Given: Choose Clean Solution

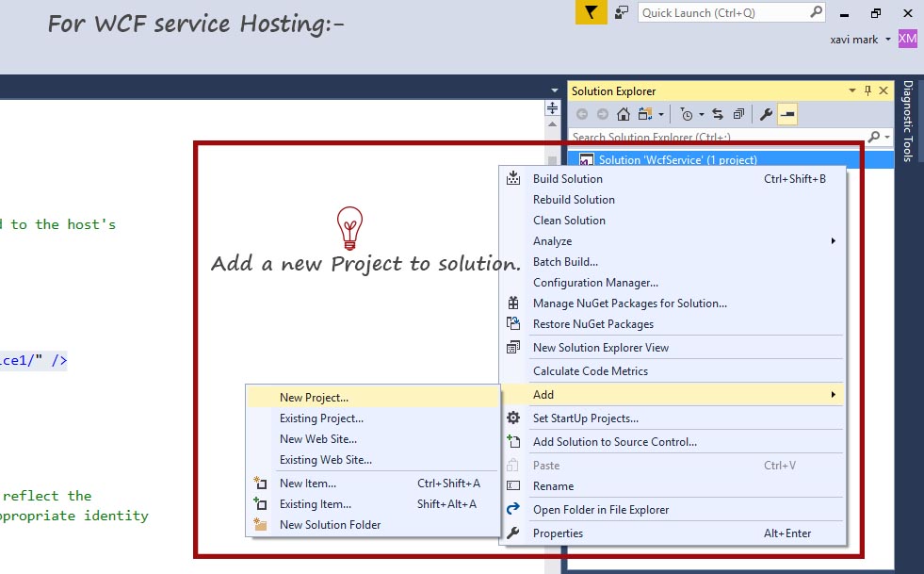Looking at the screenshot, I should [x=673, y=220].
